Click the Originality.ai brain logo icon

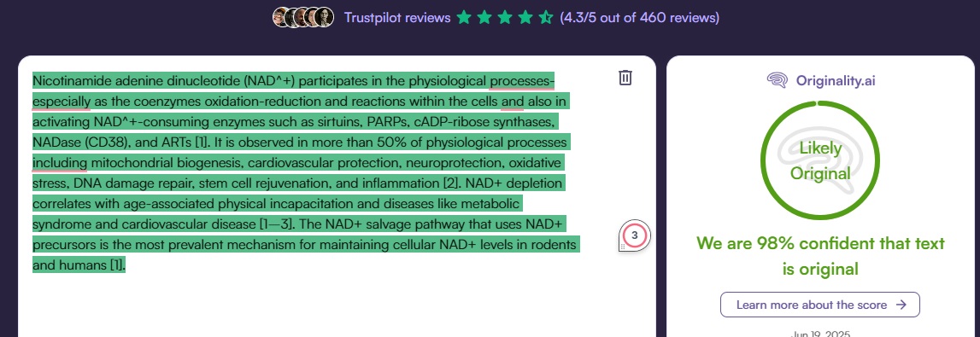[777, 80]
